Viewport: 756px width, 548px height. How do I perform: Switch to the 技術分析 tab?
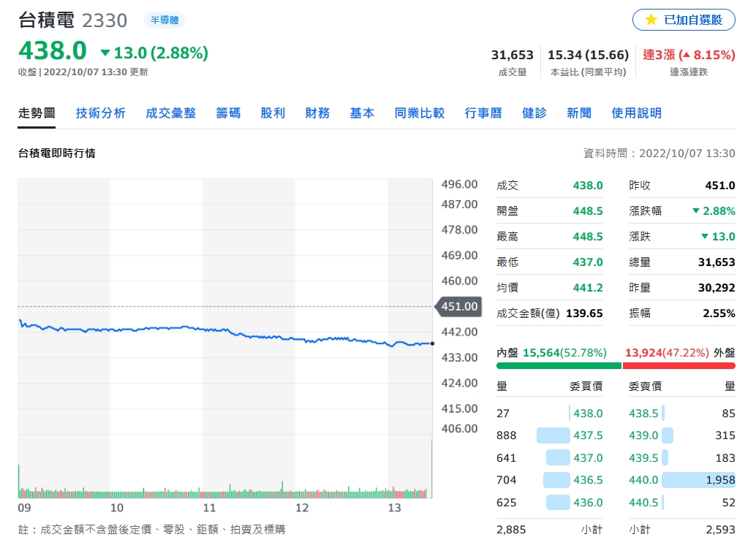[100, 113]
